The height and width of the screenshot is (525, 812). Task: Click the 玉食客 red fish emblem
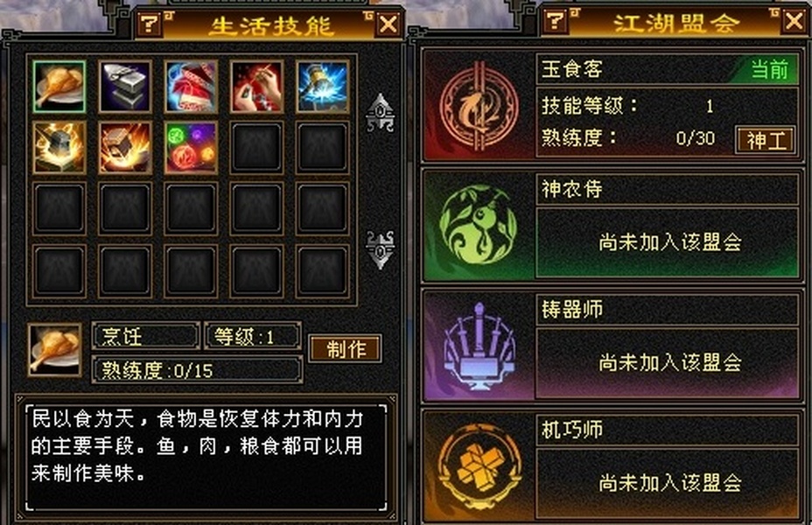click(x=479, y=107)
